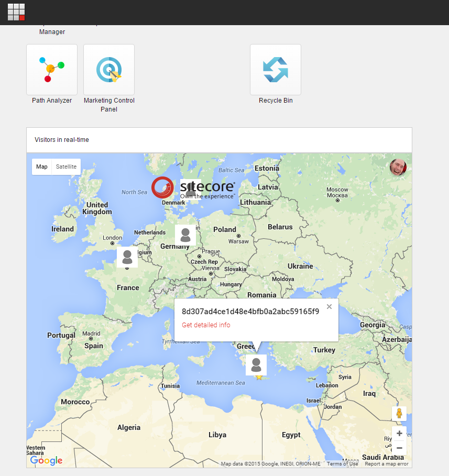Screen dimensions: 449x476
Task: Click the visitor marker near Greece
Action: tap(256, 364)
